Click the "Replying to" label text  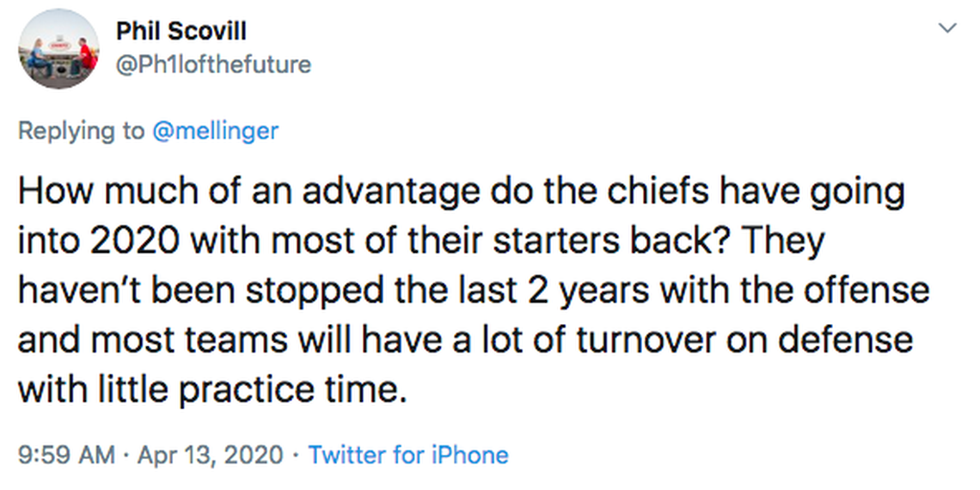click(82, 131)
